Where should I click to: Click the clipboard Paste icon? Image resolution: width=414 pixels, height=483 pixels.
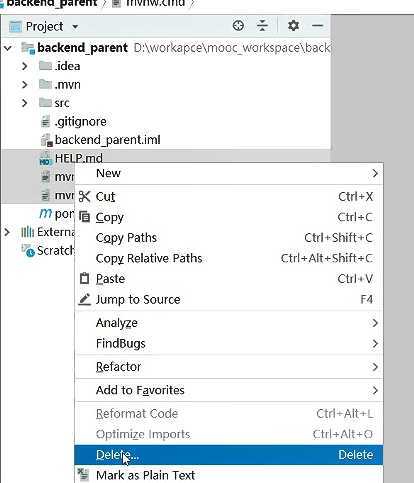84,278
